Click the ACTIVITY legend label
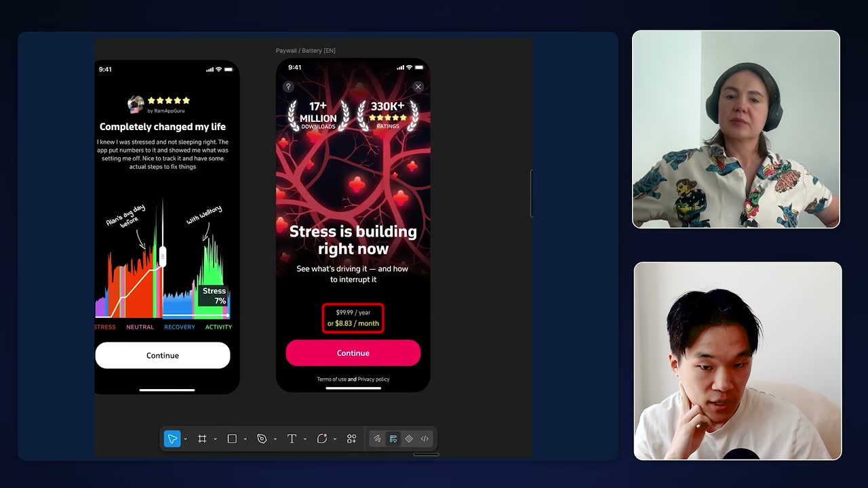Image resolution: width=868 pixels, height=488 pixels. coord(218,327)
